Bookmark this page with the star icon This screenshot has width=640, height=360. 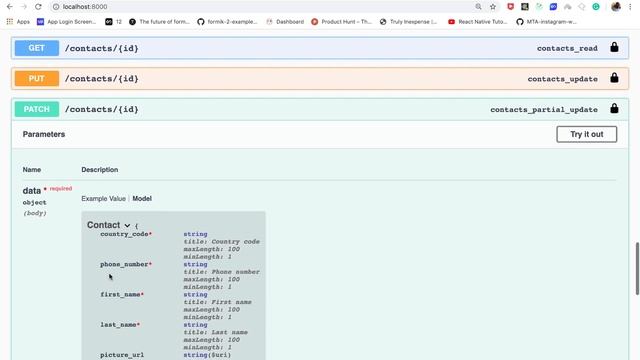[x=493, y=7]
